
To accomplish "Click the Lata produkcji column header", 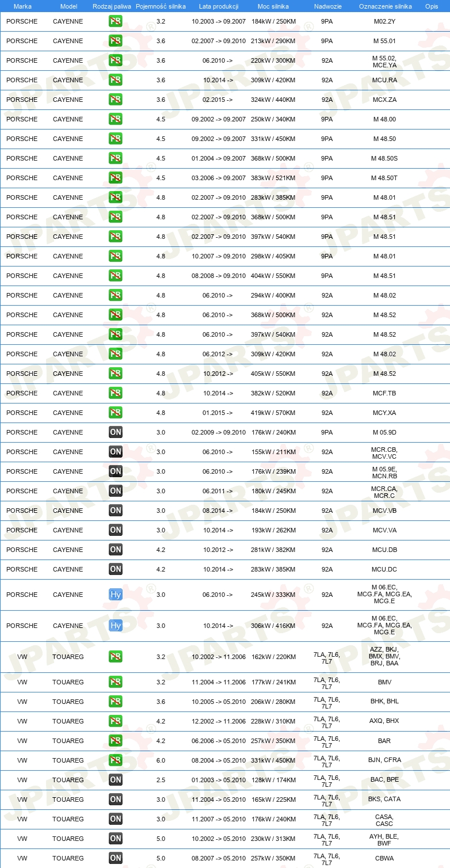I will click(x=219, y=6).
